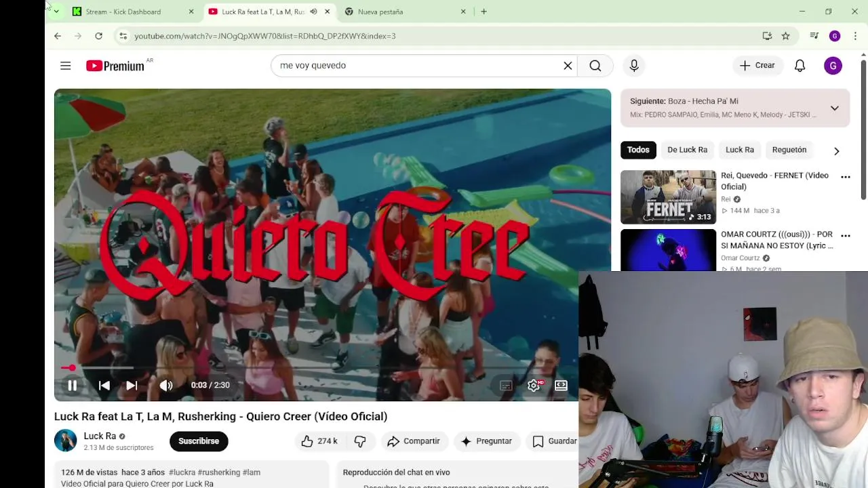Viewport: 868px width, 488px height.
Task: Click the address bar URL
Action: tap(265, 36)
